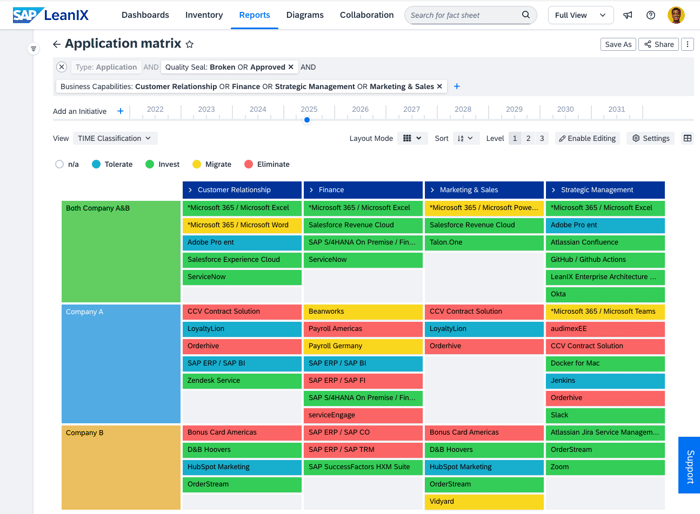Open serviceEngage application

point(363,415)
